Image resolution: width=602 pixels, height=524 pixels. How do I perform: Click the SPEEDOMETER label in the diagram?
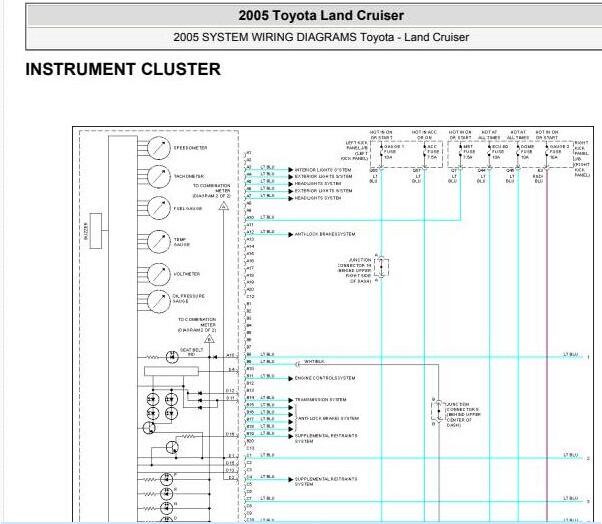click(x=190, y=148)
